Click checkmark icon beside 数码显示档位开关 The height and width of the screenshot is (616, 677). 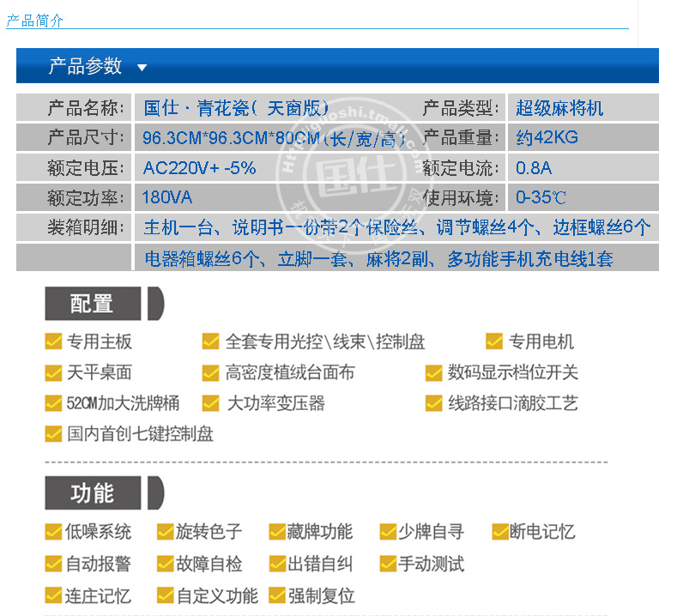coord(434,372)
